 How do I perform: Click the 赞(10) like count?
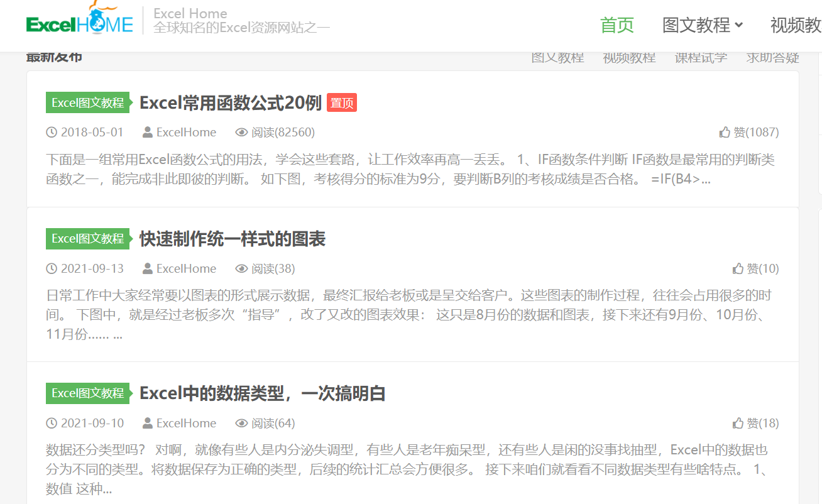point(763,268)
